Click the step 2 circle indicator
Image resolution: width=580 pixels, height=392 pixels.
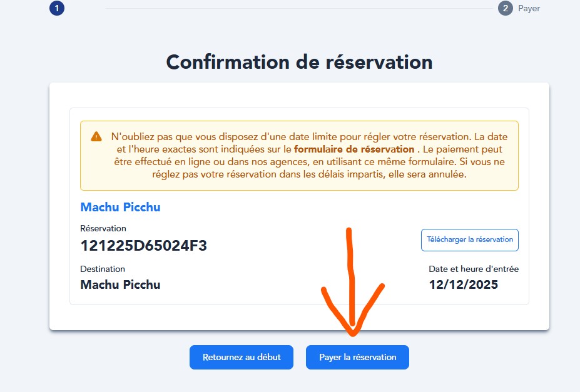click(506, 8)
